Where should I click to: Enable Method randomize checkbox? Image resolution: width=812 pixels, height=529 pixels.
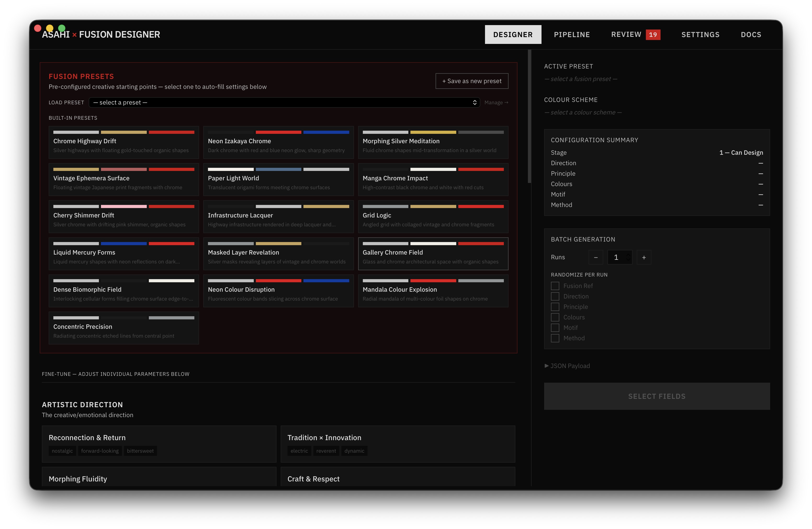555,338
